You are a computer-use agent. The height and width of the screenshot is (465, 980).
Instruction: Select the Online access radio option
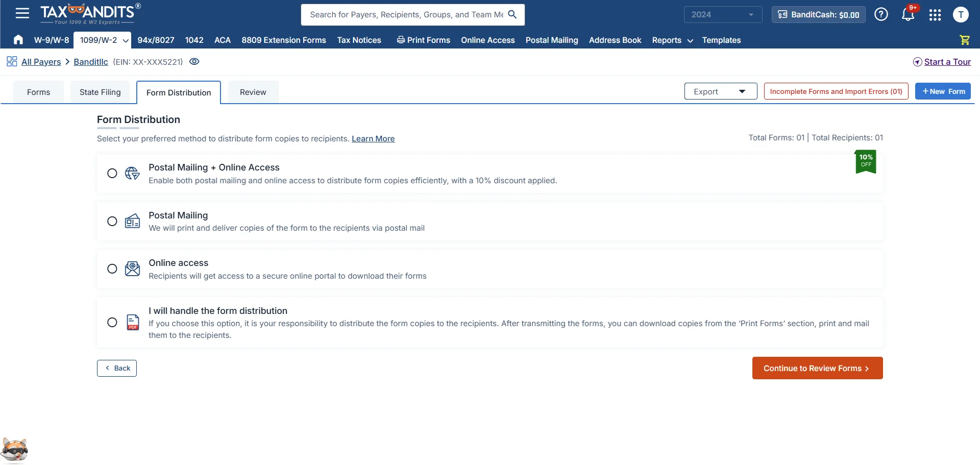pos(112,268)
